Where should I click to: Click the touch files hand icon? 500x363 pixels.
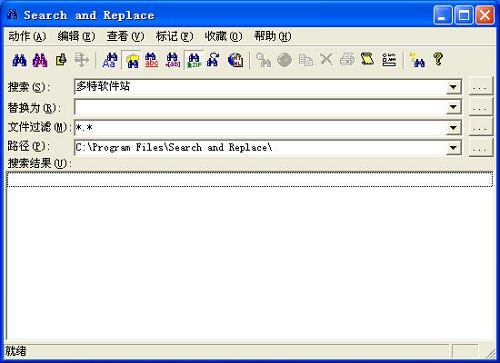(61, 60)
